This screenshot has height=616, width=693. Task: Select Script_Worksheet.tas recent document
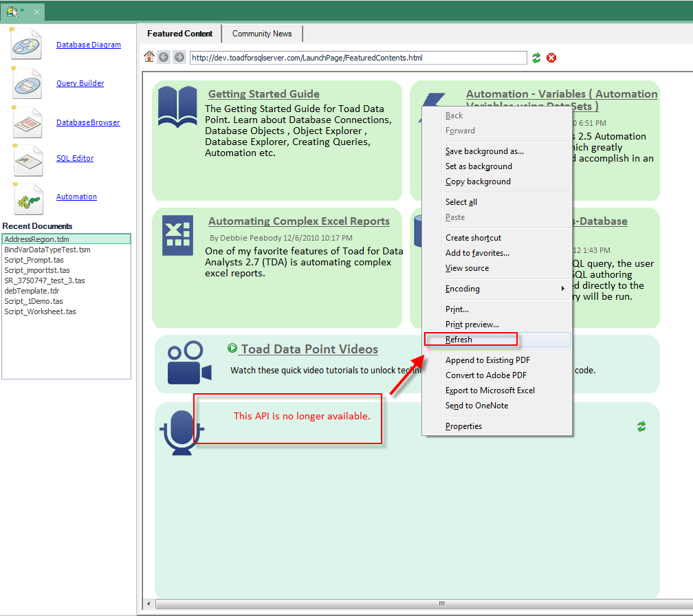click(x=66, y=311)
